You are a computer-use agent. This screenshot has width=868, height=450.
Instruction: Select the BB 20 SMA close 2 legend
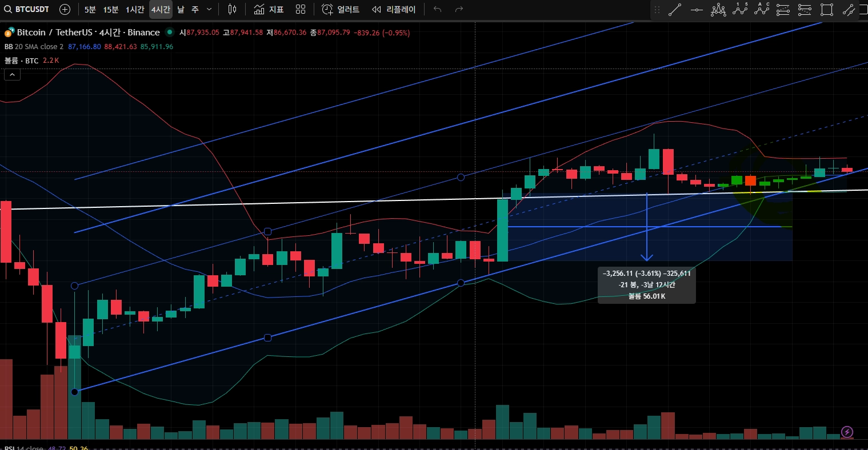34,47
